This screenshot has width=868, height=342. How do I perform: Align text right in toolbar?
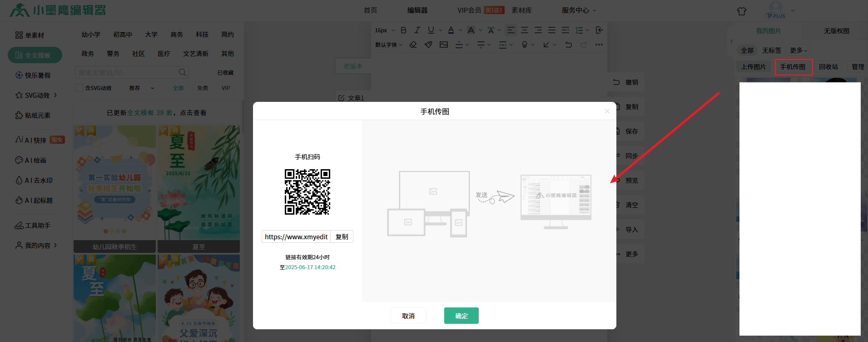point(538,30)
